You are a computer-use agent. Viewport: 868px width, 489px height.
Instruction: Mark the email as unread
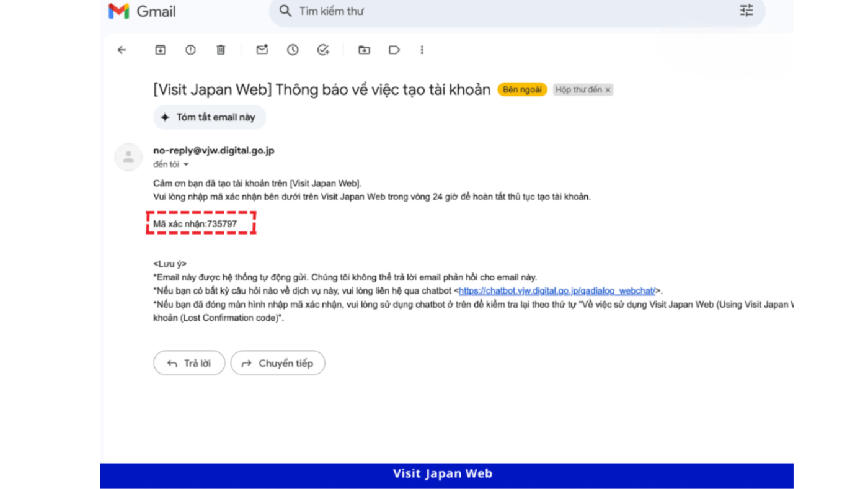262,50
